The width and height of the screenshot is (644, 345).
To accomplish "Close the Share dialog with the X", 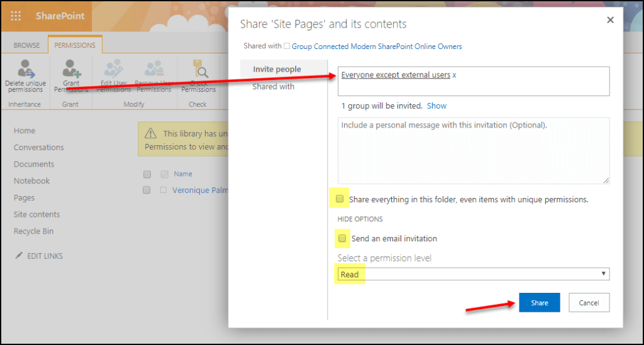I will (x=609, y=20).
